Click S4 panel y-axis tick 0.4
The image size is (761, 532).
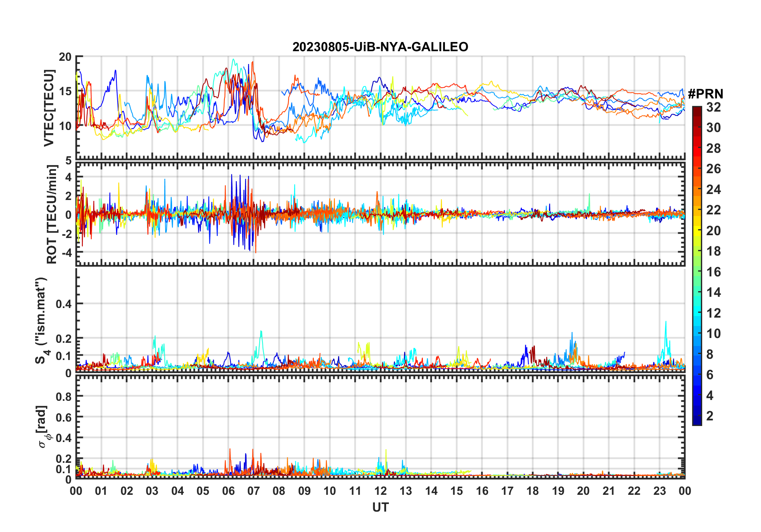[64, 304]
